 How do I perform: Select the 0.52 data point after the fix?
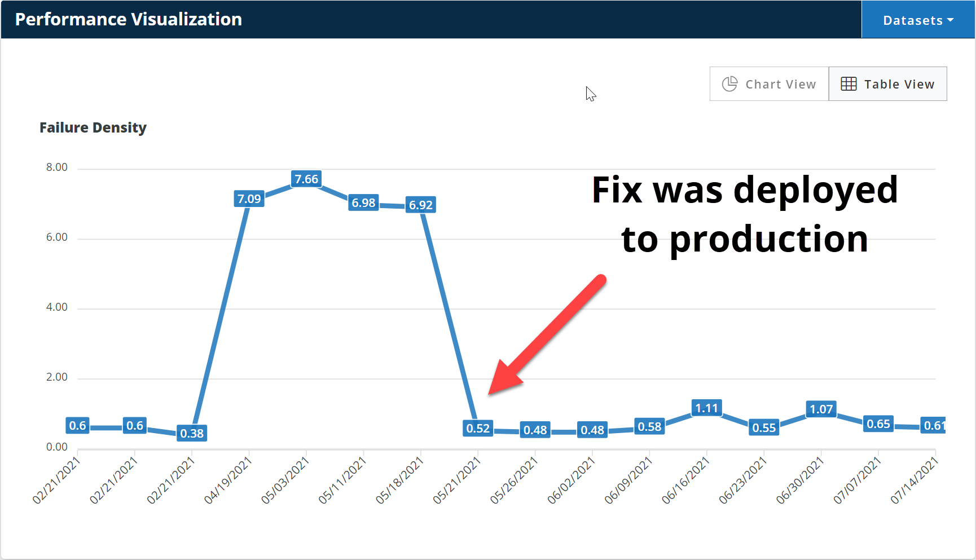click(478, 428)
